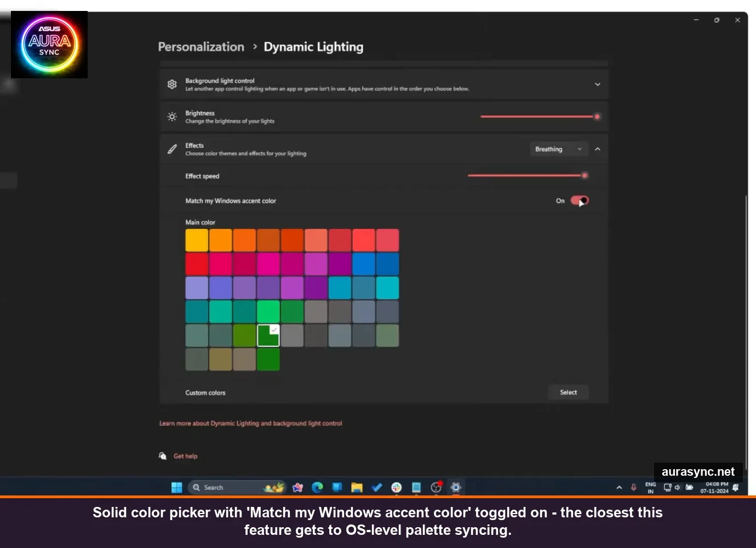Click the volume icon in system tray
The image size is (756, 548).
click(677, 487)
